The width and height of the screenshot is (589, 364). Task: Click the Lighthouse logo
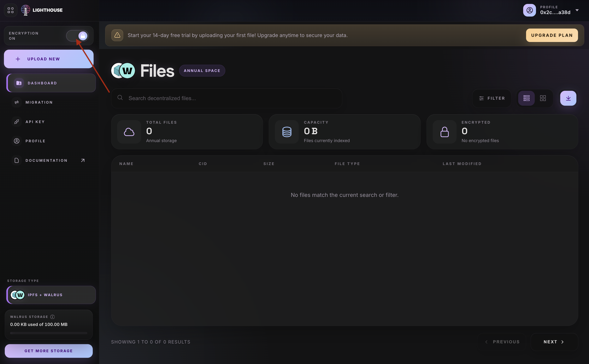(x=42, y=10)
